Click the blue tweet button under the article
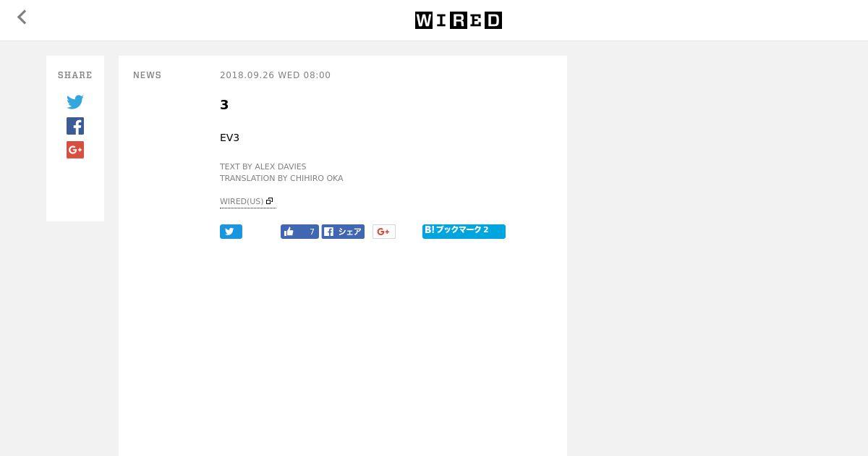Screen dimensions: 868x456 pos(231,232)
